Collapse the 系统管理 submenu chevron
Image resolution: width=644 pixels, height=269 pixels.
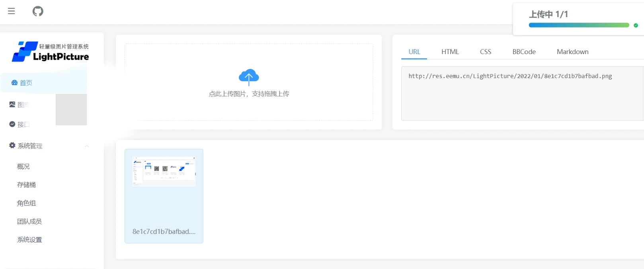pos(87,146)
